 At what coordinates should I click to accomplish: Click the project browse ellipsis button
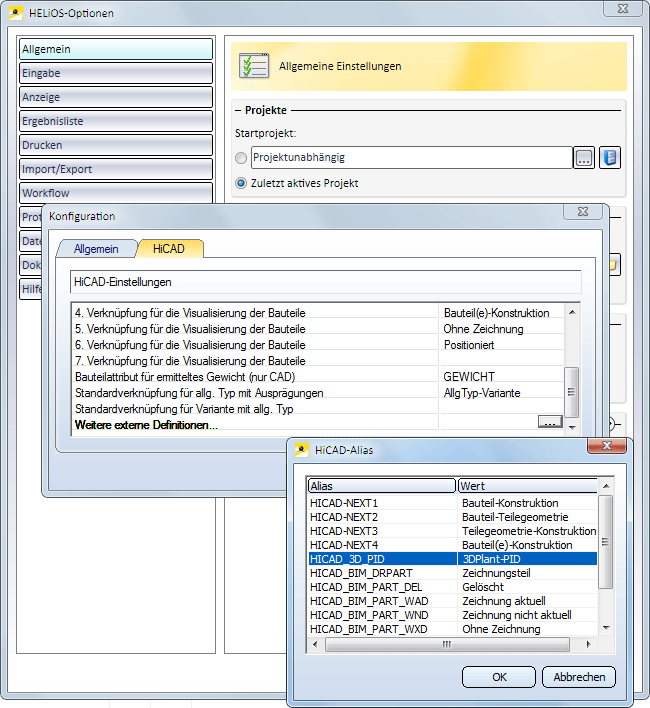pyautogui.click(x=584, y=158)
